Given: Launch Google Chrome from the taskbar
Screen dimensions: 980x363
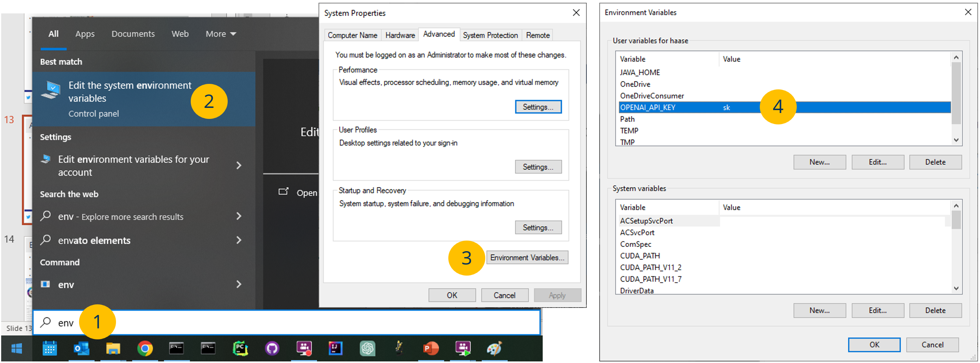Looking at the screenshot, I should coord(145,348).
